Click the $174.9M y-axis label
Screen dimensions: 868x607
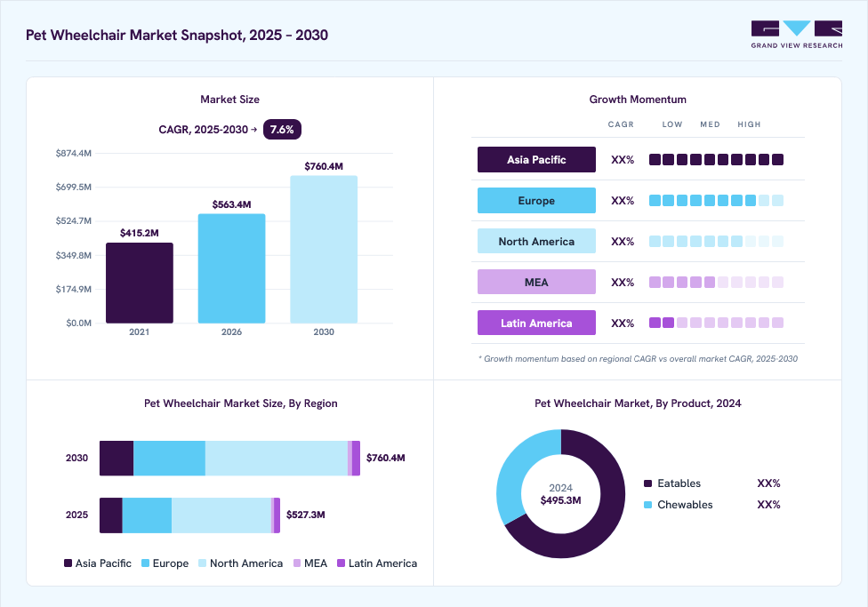73,289
